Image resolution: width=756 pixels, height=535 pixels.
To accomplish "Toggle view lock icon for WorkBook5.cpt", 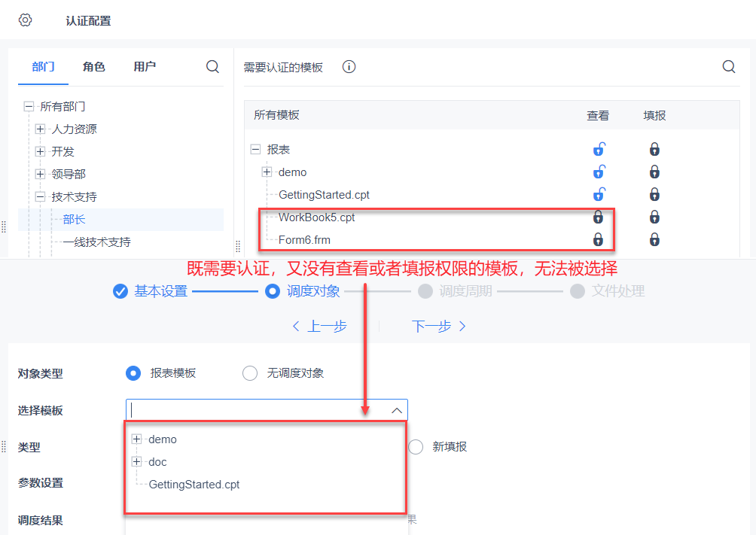I will tap(598, 217).
